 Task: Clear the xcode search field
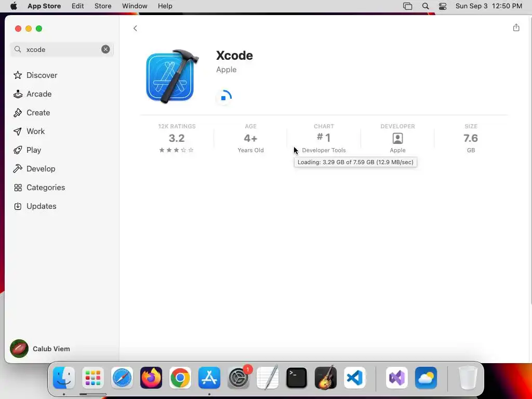pos(105,49)
